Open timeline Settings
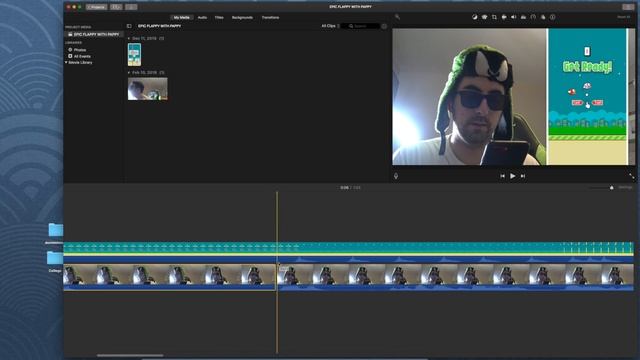 (x=625, y=187)
